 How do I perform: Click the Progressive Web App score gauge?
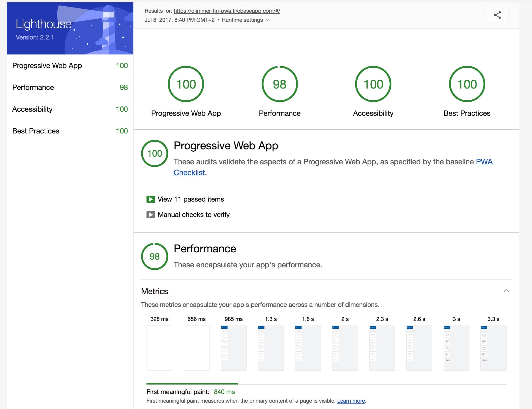pos(186,84)
